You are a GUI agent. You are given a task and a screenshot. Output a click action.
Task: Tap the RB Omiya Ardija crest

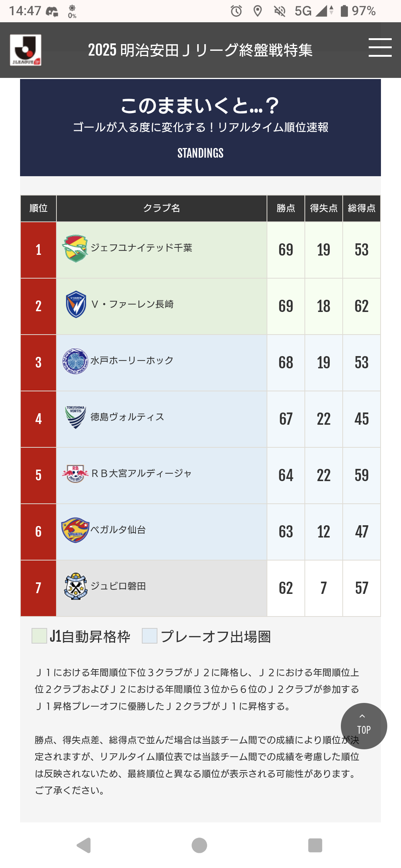75,474
